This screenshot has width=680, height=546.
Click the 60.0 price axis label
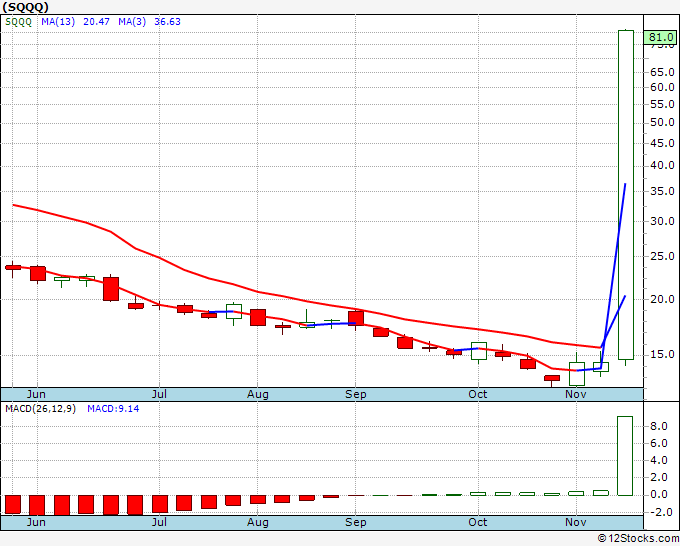pyautogui.click(x=662, y=87)
